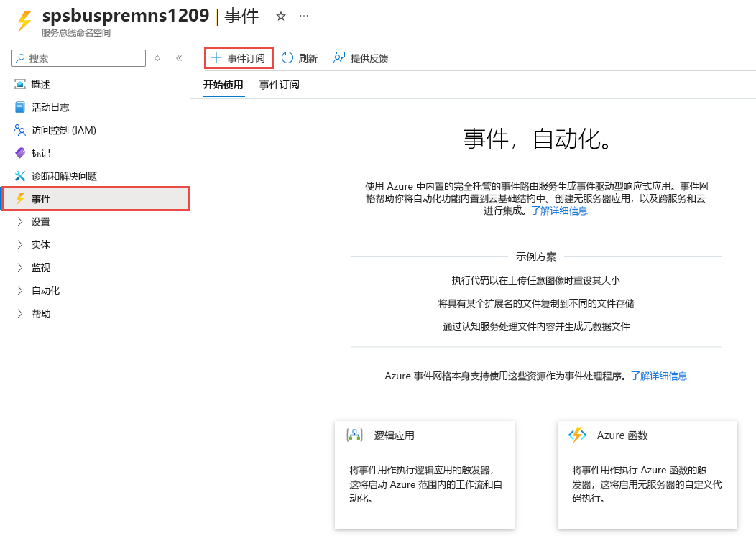The height and width of the screenshot is (536, 756).
Task: Click the feedback person icon
Action: (x=339, y=58)
